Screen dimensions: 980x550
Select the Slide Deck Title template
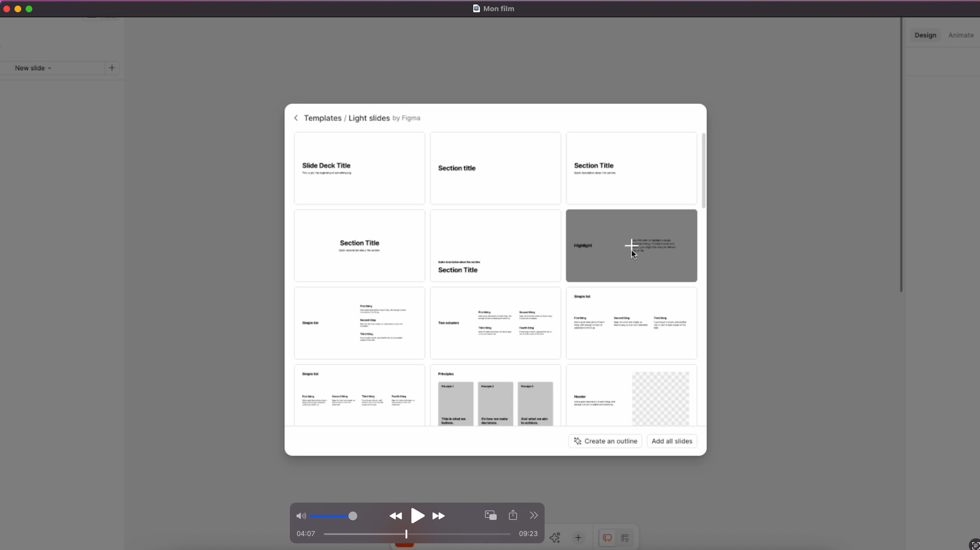360,168
